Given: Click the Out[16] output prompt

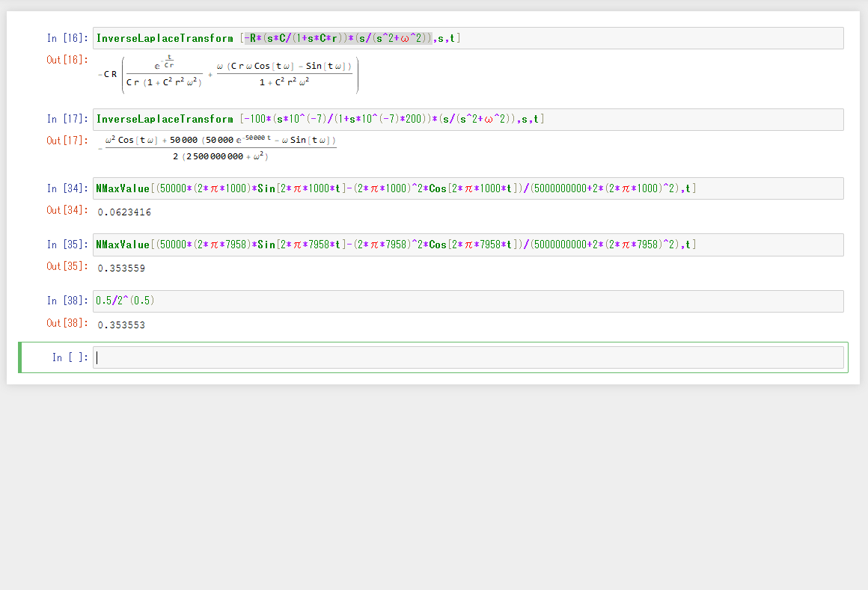Looking at the screenshot, I should [x=67, y=60].
